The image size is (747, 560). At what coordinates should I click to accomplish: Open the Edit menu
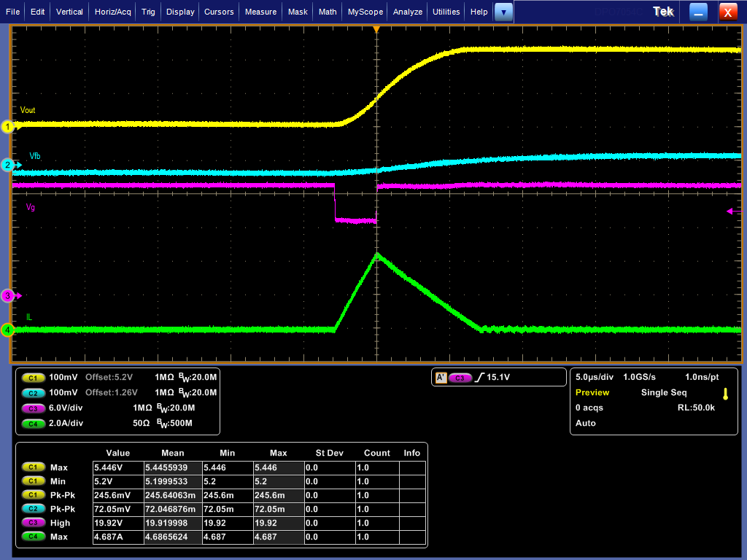[38, 12]
